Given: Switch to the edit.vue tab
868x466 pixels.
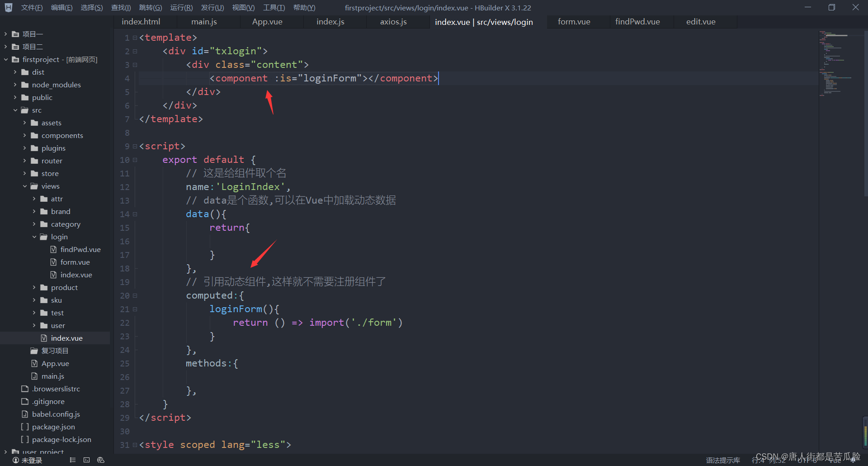Looking at the screenshot, I should click(701, 22).
